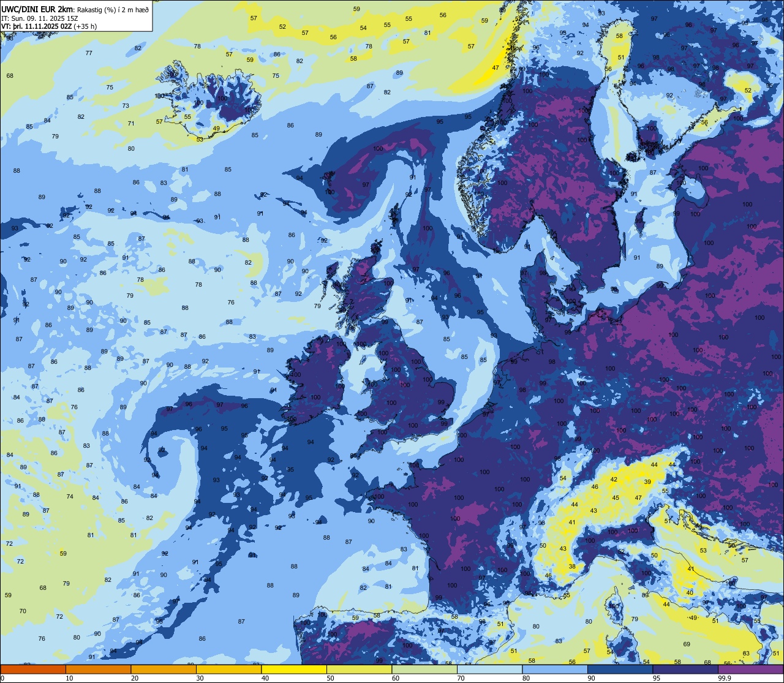
Task: Click the '(+35 h)' forecast offset text
Action: click(x=85, y=26)
